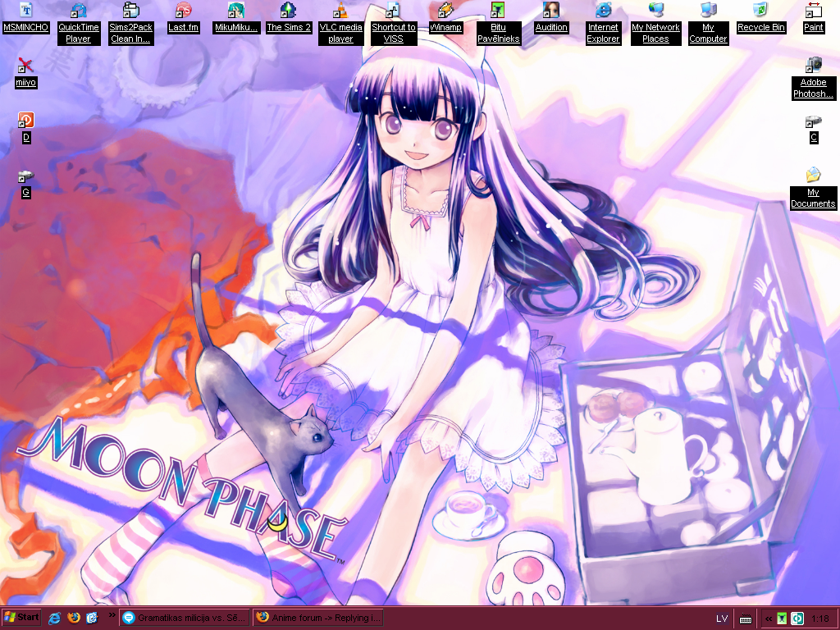Select the Adobe Photoshop desktop shortcut

813,79
